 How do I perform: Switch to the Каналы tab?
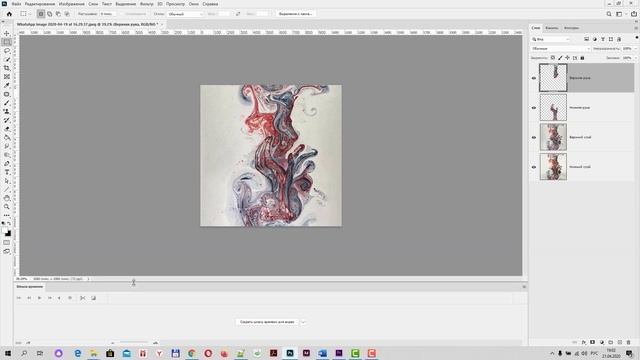point(551,28)
